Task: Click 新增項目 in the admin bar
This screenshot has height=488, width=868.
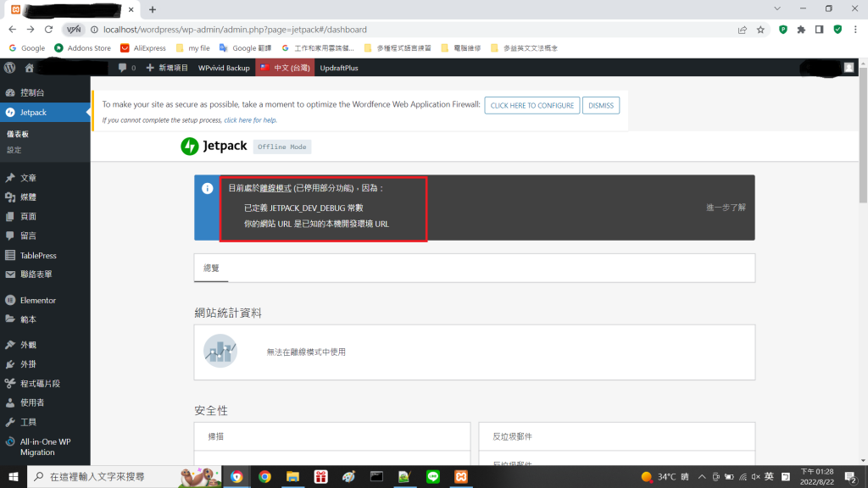Action: click(x=167, y=68)
